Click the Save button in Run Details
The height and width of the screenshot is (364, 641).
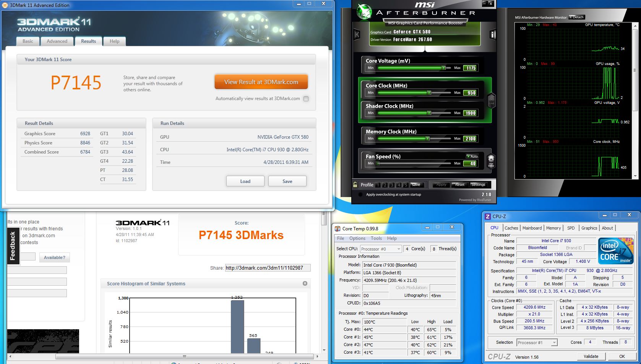[287, 181]
